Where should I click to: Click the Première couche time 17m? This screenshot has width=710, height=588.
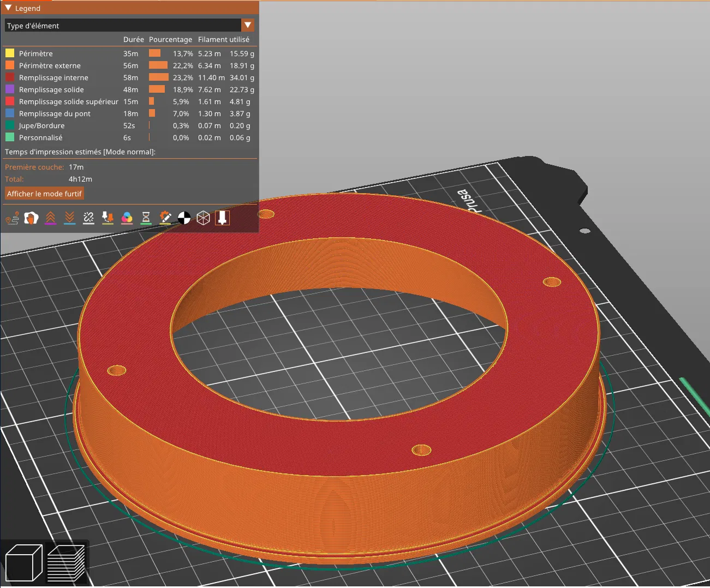coord(76,167)
